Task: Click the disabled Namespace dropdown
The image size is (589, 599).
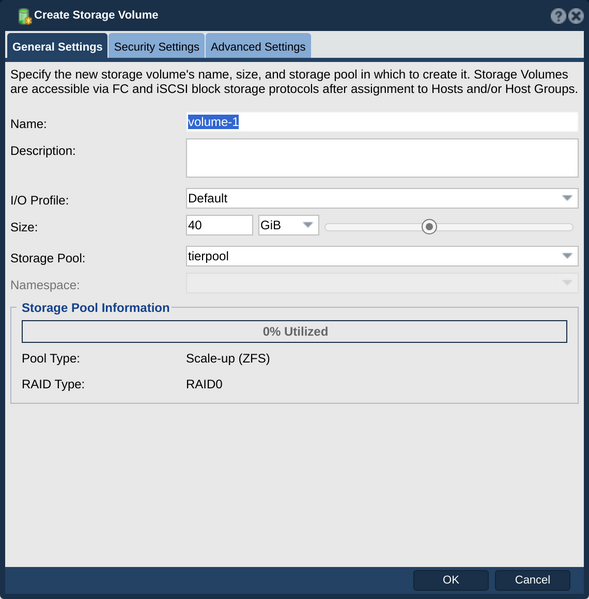Action: click(x=382, y=283)
